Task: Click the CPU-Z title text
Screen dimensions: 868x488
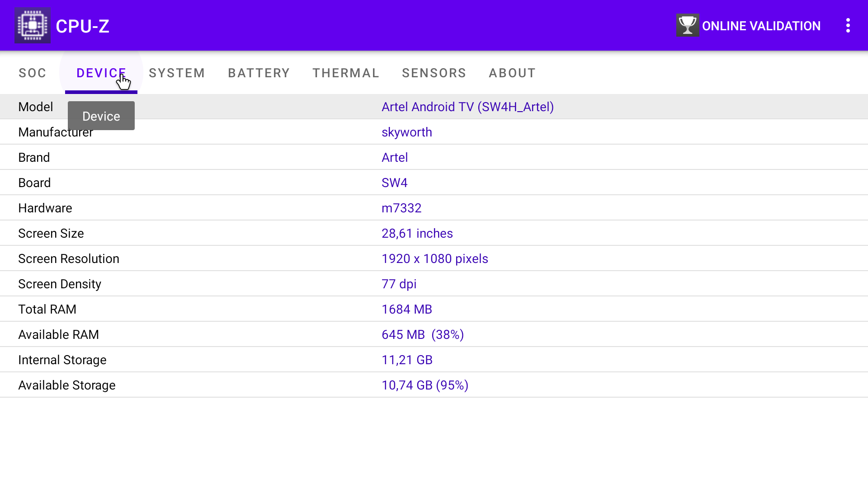Action: point(82,26)
